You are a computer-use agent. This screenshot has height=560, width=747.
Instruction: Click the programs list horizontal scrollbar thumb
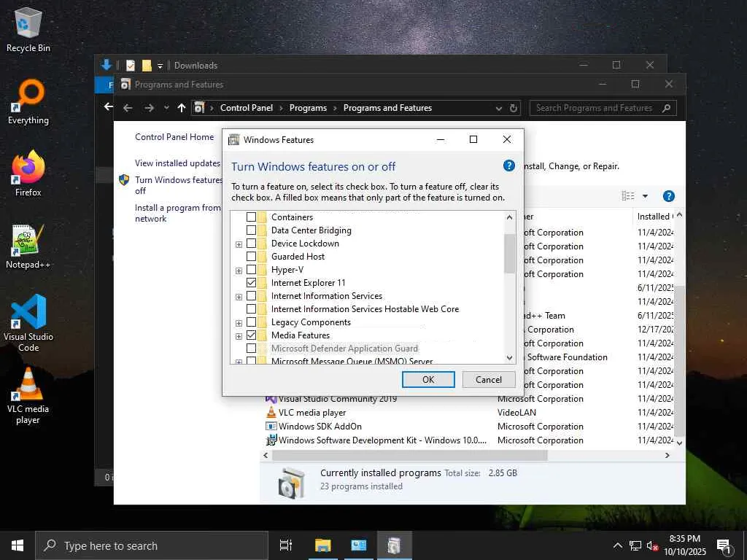(410, 455)
